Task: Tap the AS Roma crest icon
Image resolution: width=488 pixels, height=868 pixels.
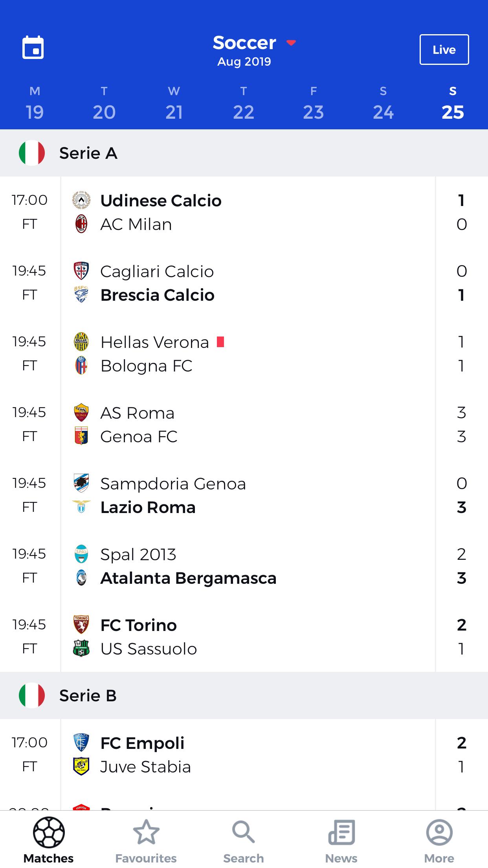Action: tap(81, 412)
